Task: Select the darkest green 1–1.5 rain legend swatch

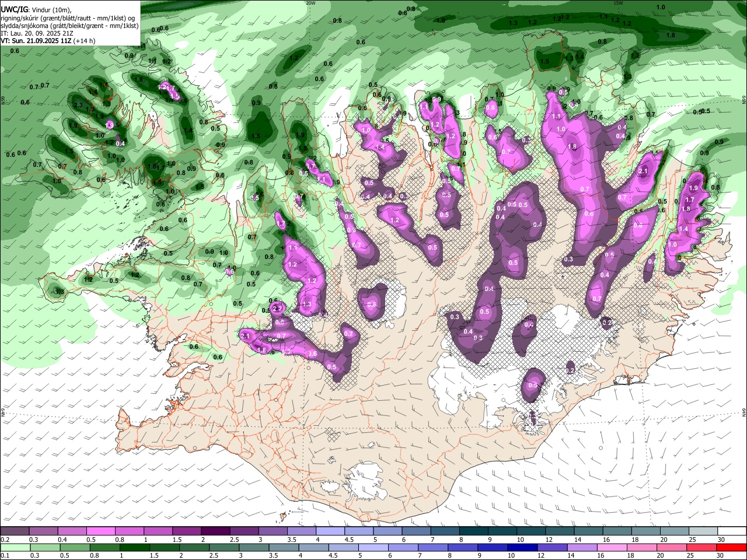Action: point(134,547)
